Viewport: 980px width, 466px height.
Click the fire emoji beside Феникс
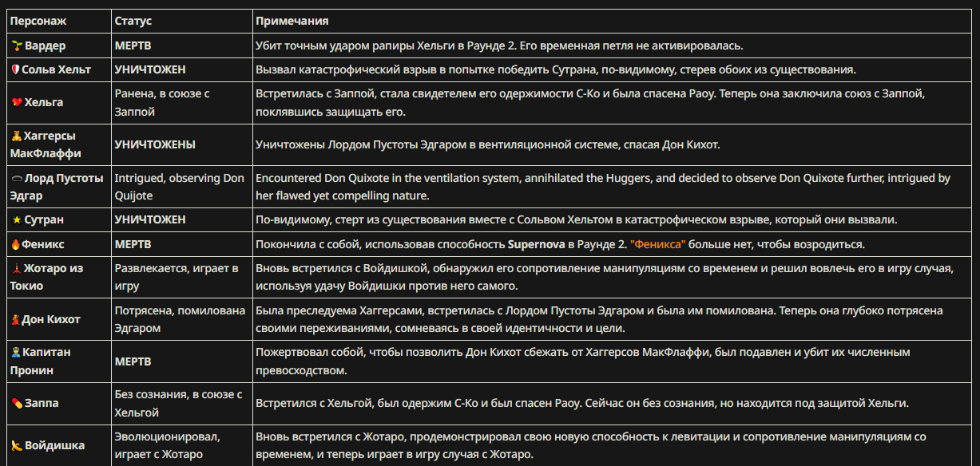click(15, 244)
